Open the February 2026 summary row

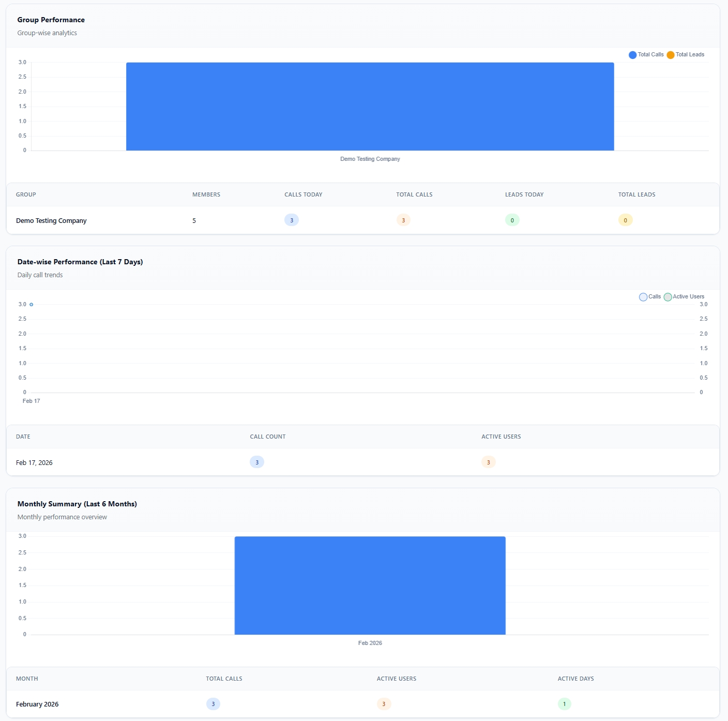(x=37, y=704)
